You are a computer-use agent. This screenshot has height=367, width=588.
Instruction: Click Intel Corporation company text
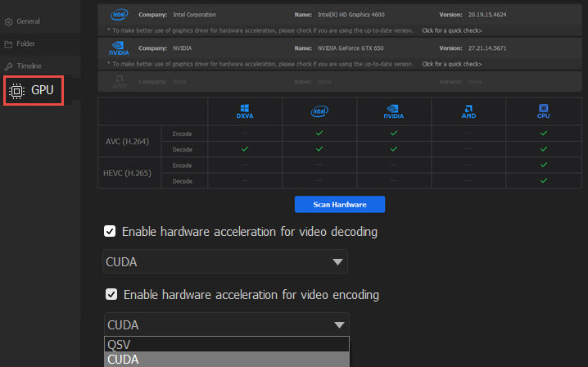[x=194, y=15]
